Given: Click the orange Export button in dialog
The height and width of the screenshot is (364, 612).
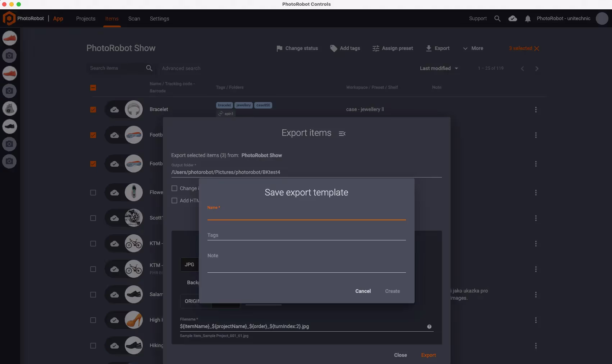Looking at the screenshot, I should coord(428,355).
